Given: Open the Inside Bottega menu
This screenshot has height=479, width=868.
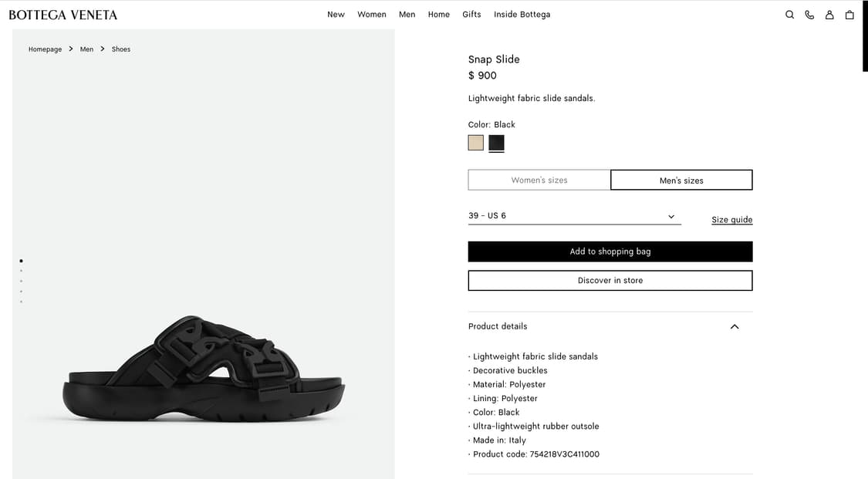Looking at the screenshot, I should coord(522,15).
